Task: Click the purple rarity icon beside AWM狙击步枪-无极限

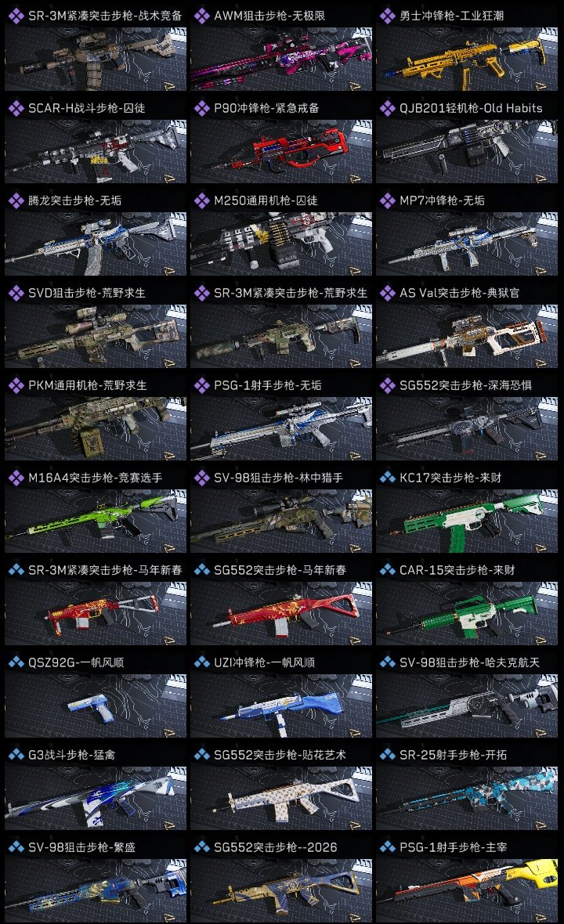Action: (201, 16)
